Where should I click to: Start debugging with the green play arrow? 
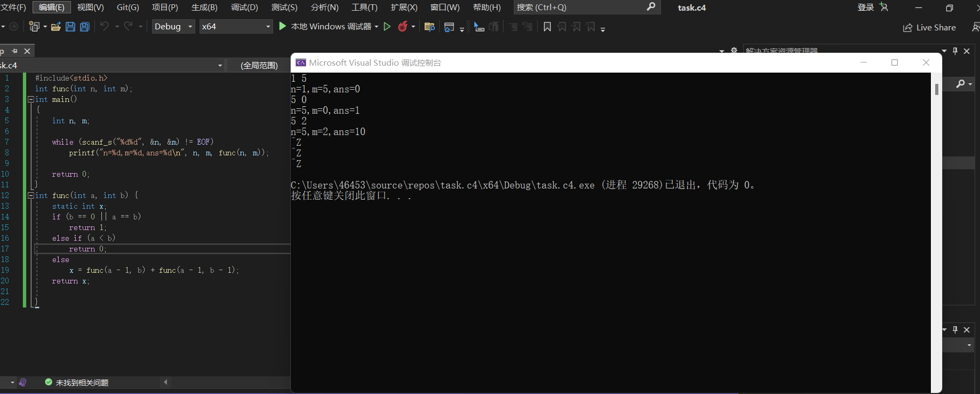point(283,26)
